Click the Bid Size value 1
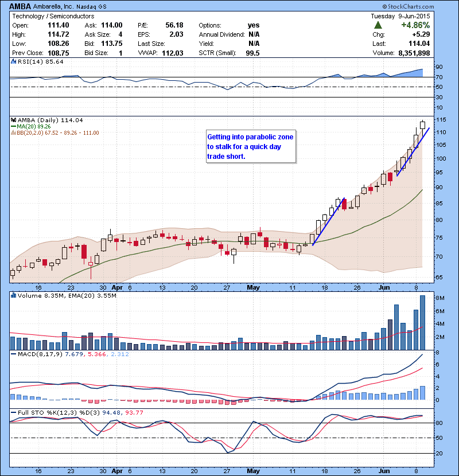 click(120, 53)
